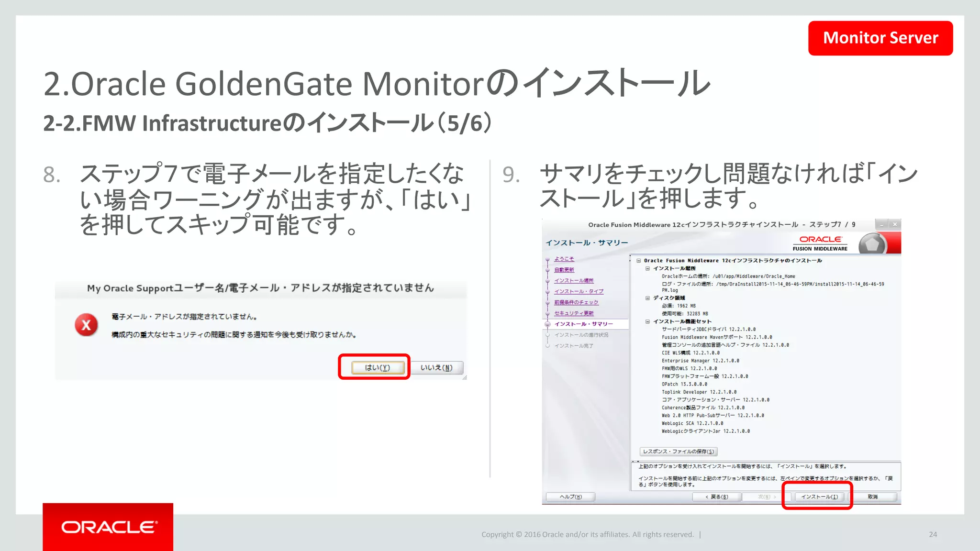Click the disabled 次(N) next button
The height and width of the screenshot is (551, 980).
click(x=767, y=496)
